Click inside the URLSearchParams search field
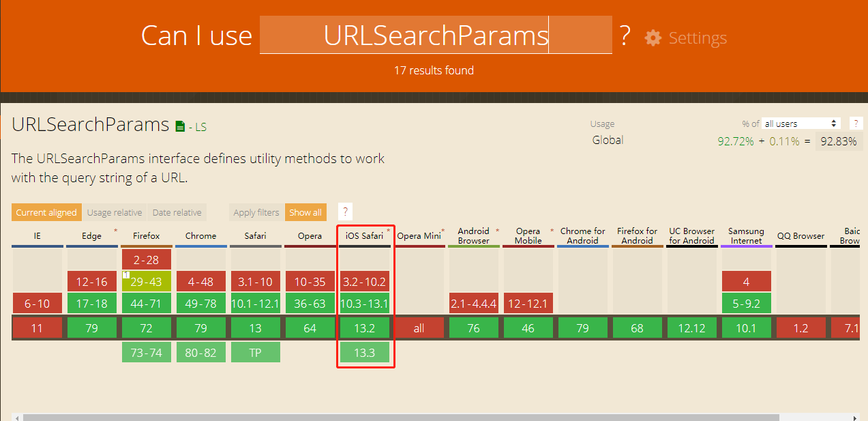868x421 pixels. coord(436,35)
